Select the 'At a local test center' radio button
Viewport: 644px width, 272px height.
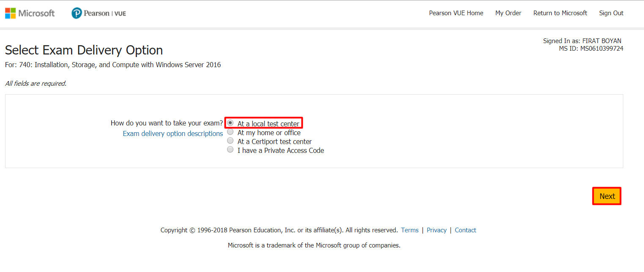pos(230,122)
